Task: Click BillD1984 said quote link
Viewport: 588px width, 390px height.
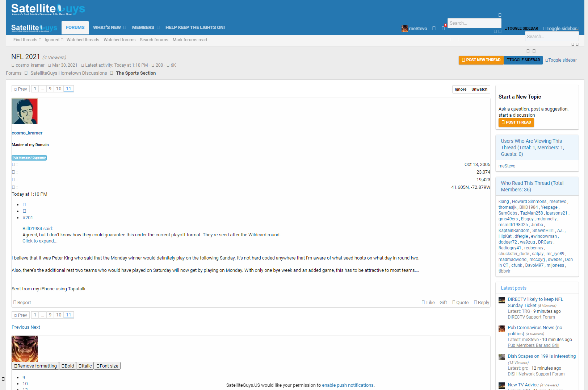Action: (38, 229)
